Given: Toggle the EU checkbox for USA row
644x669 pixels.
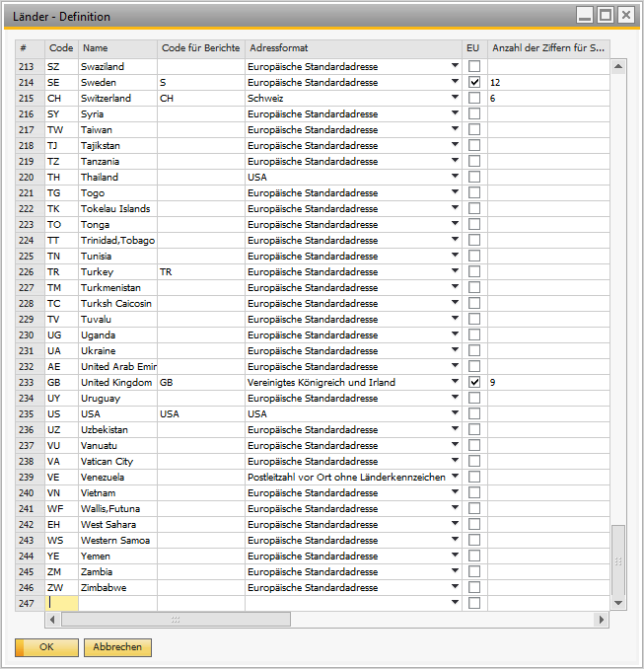Looking at the screenshot, I should [x=474, y=413].
